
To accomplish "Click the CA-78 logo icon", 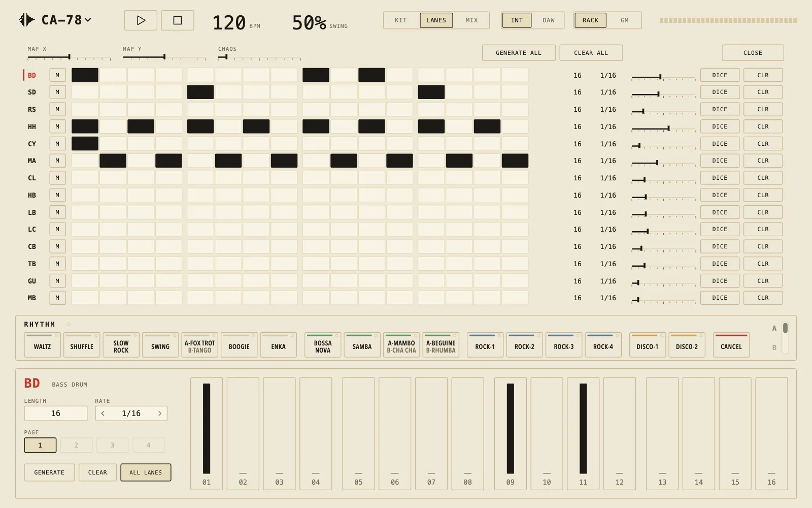I will coord(27,20).
